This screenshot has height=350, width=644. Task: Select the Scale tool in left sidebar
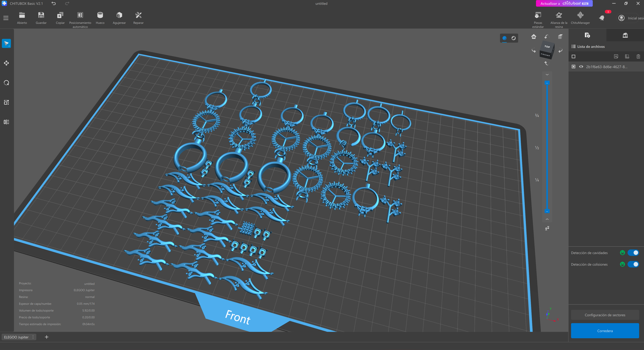coord(6,102)
